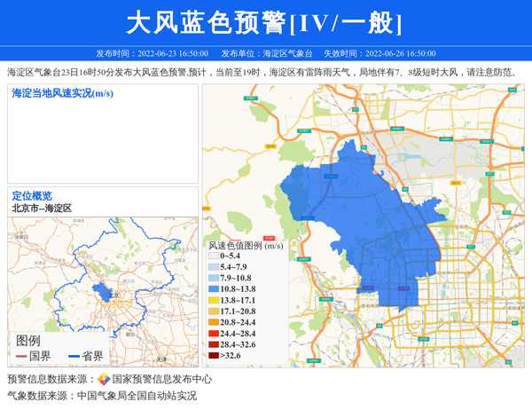Click the 国家预警信息发布中心 source text
532x418 pixels.
(161, 379)
